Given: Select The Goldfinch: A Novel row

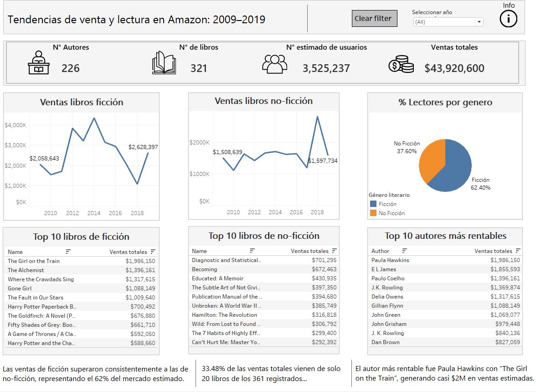Looking at the screenshot, I should (x=81, y=315).
